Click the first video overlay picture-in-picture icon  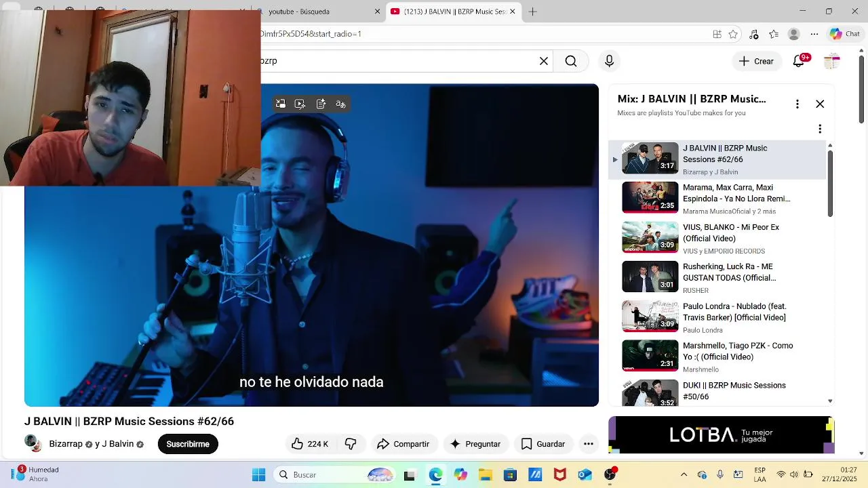pos(281,104)
